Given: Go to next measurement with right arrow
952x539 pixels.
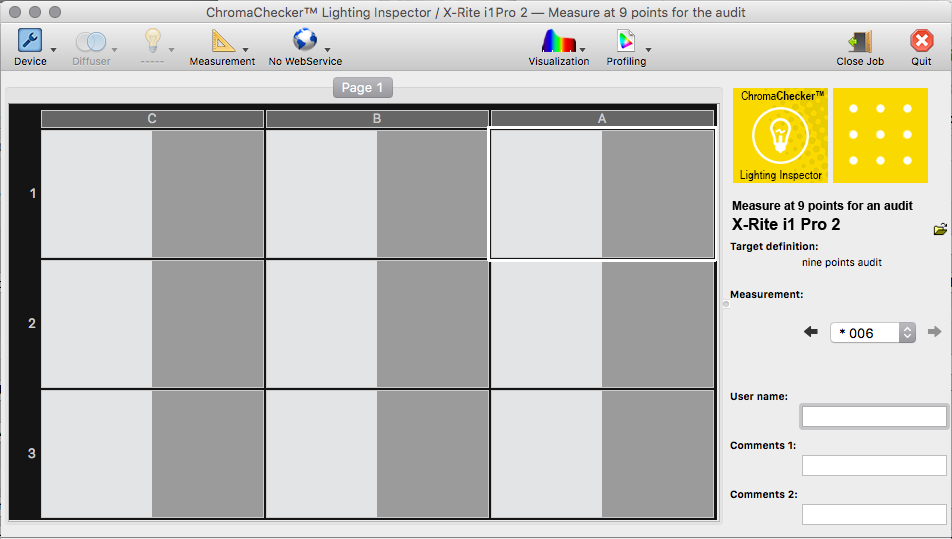Looking at the screenshot, I should [934, 331].
